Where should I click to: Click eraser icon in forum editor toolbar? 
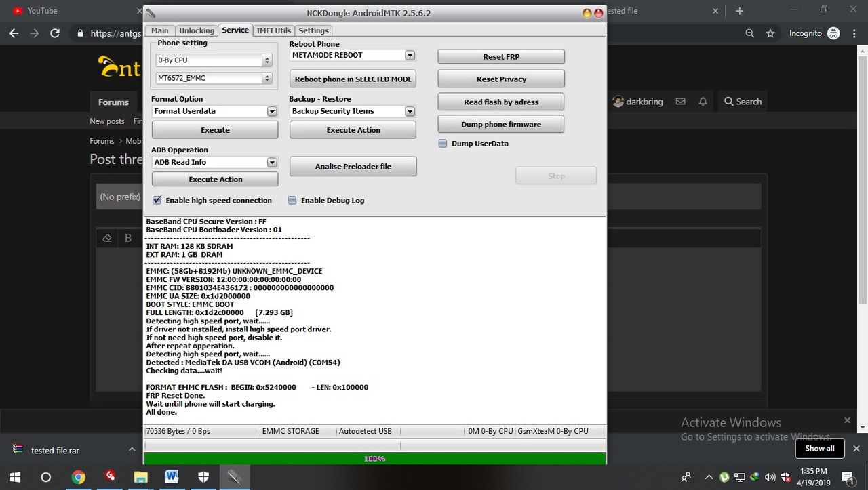tap(106, 238)
